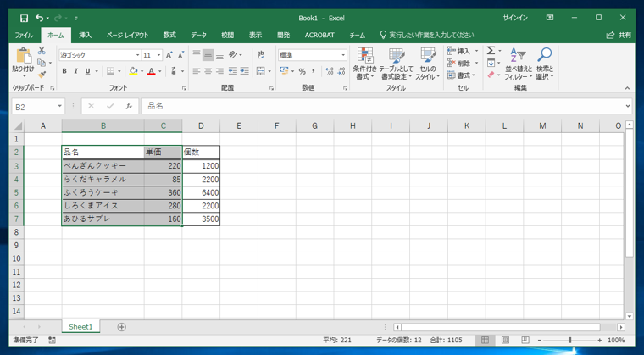Align text to the middle vertically
Screen dimensions: 644x355
(x=208, y=54)
